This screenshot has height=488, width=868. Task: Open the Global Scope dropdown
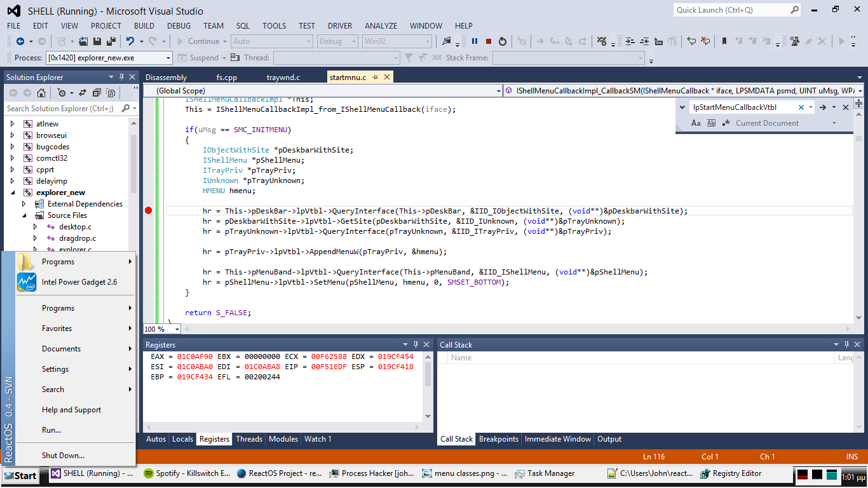498,91
